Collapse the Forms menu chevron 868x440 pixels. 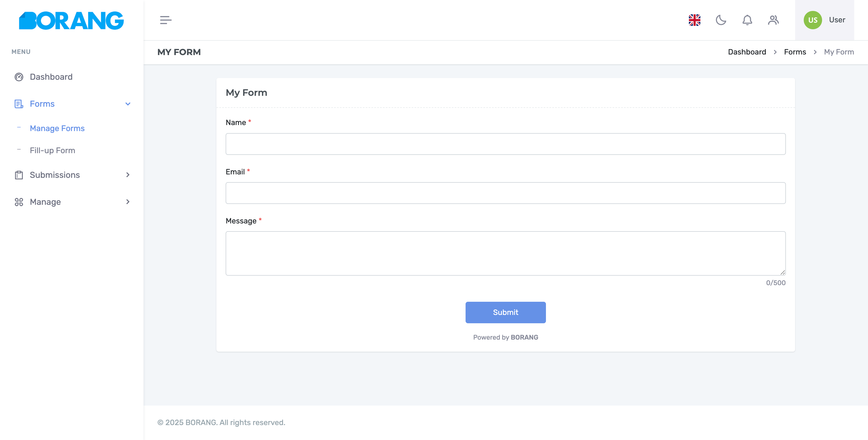[x=128, y=104]
